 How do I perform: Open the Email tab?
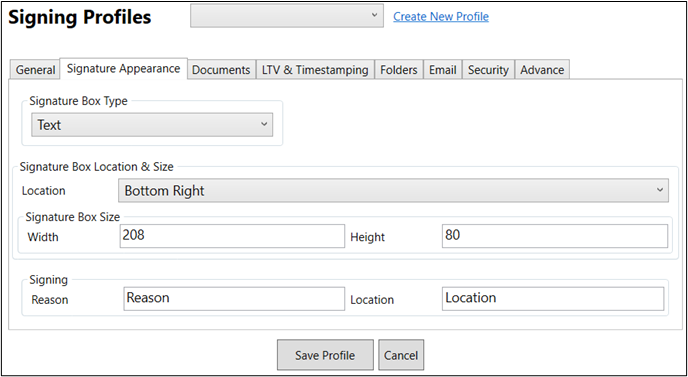coord(442,70)
